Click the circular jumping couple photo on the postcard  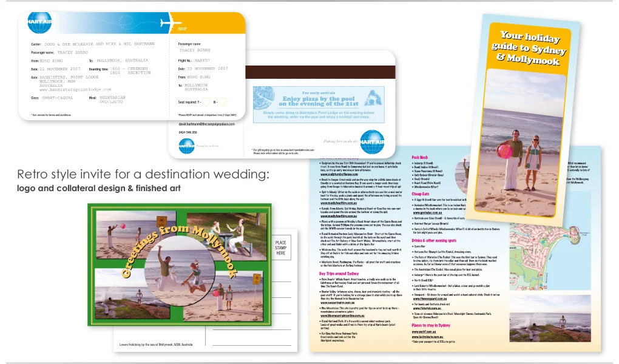pyautogui.click(x=180, y=271)
